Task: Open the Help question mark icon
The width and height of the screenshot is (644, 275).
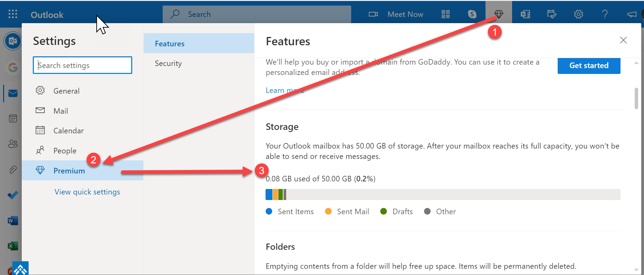Action: pos(605,14)
